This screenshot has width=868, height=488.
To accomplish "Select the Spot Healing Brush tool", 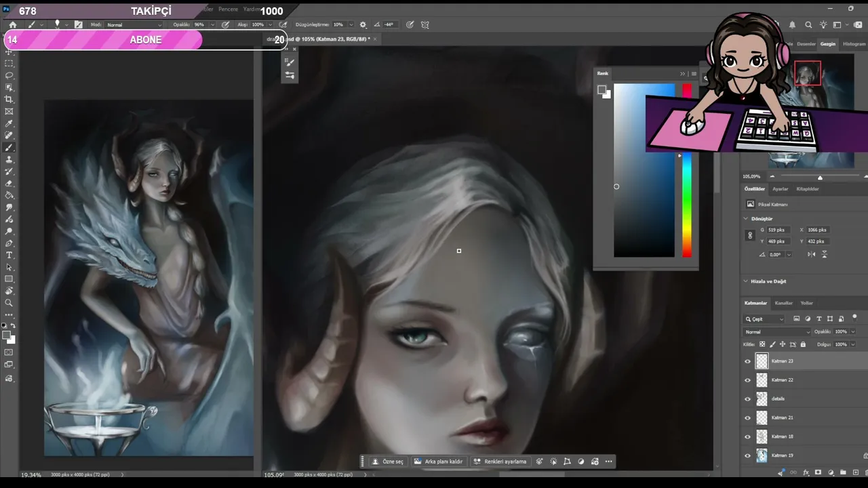I will [x=9, y=136].
